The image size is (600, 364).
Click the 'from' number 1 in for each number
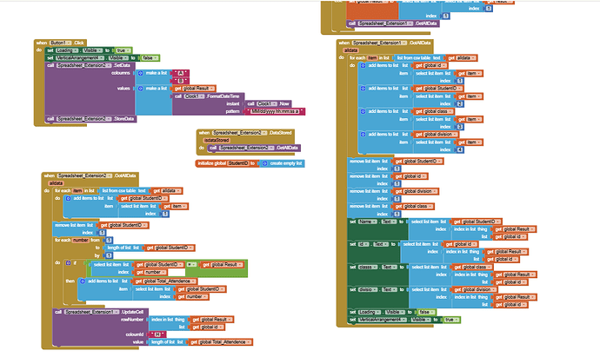click(109, 240)
